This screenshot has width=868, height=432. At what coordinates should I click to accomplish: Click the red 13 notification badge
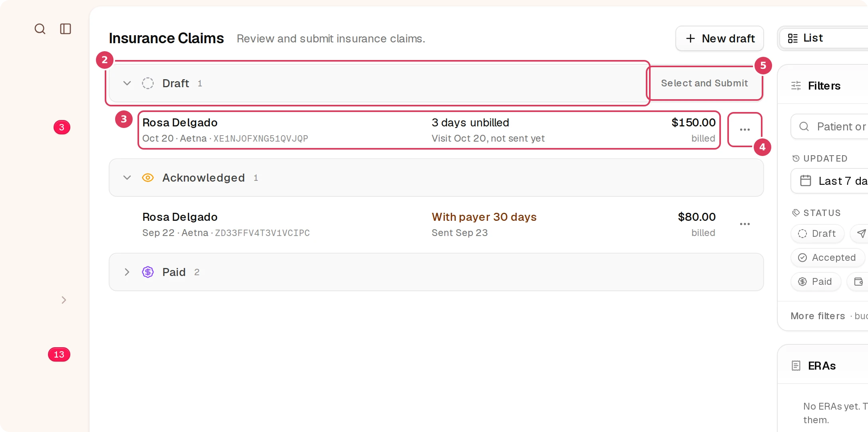click(x=59, y=354)
